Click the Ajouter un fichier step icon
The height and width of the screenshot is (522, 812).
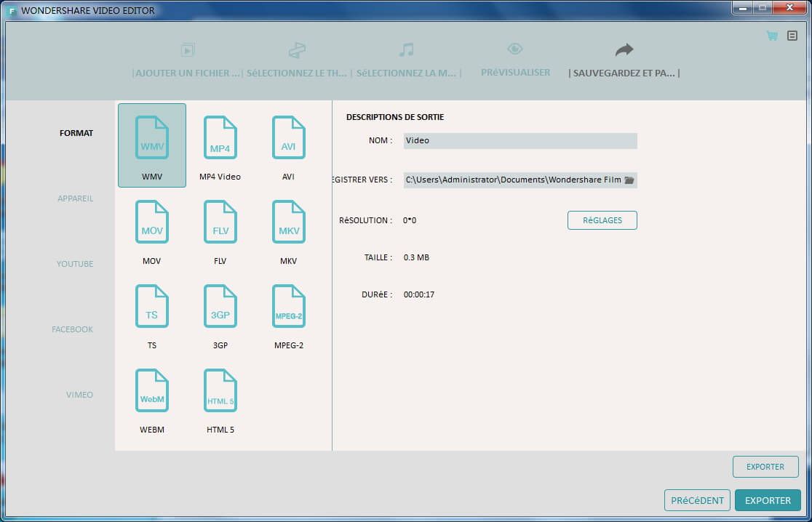click(x=188, y=50)
